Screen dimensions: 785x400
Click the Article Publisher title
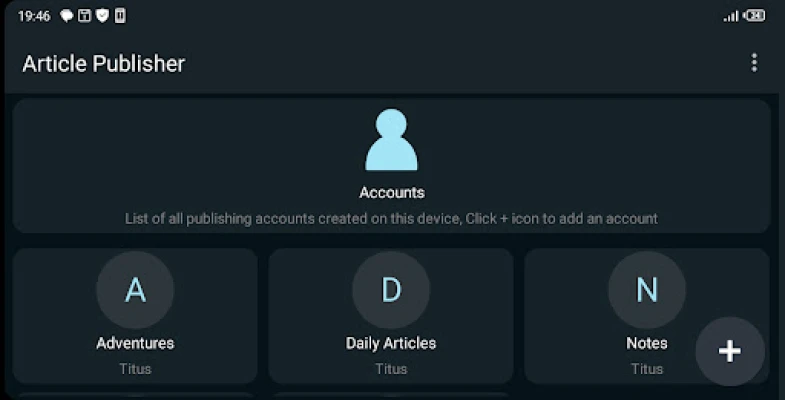point(104,64)
